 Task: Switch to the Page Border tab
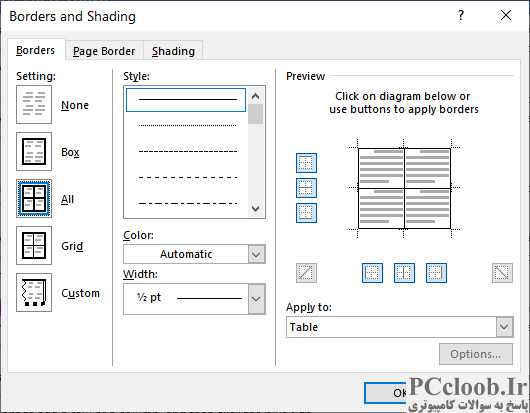[x=104, y=51]
